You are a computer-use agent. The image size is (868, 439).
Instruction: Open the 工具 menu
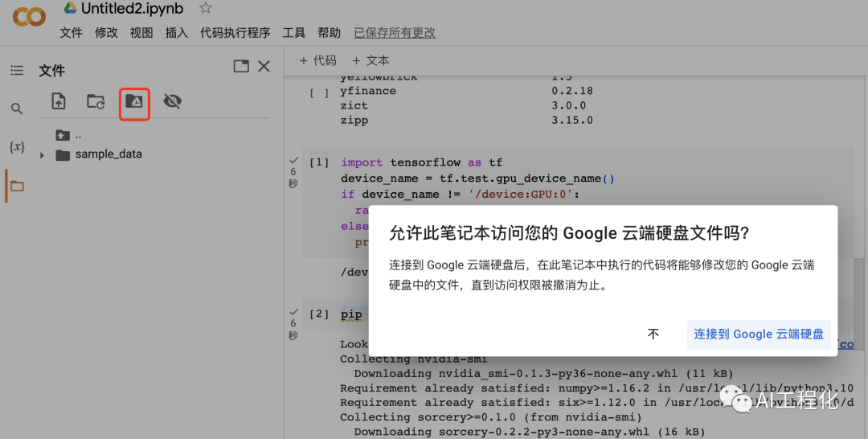tap(294, 33)
